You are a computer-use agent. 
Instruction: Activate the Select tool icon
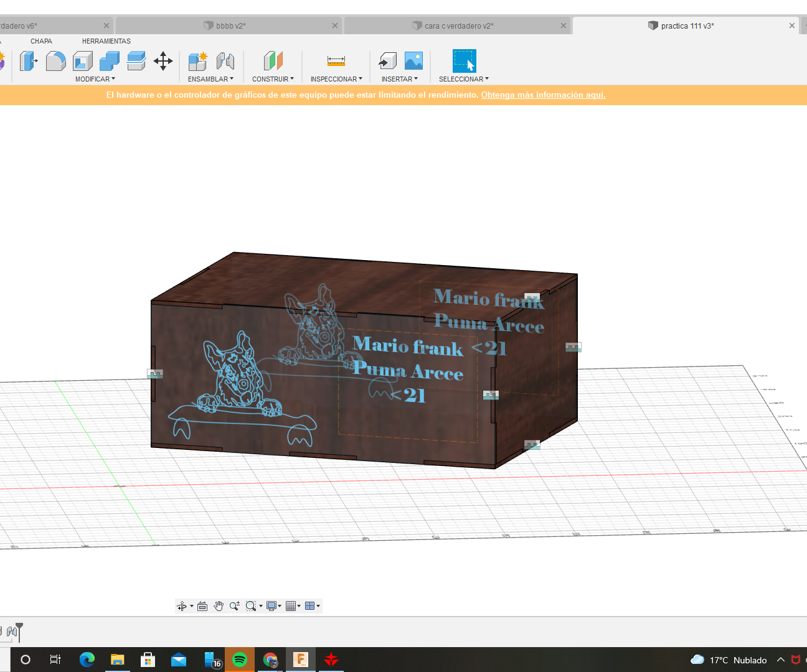[464, 61]
